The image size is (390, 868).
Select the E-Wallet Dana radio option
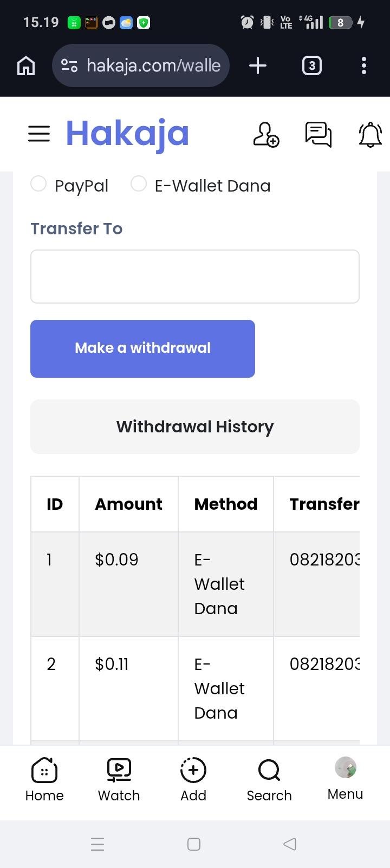(139, 184)
